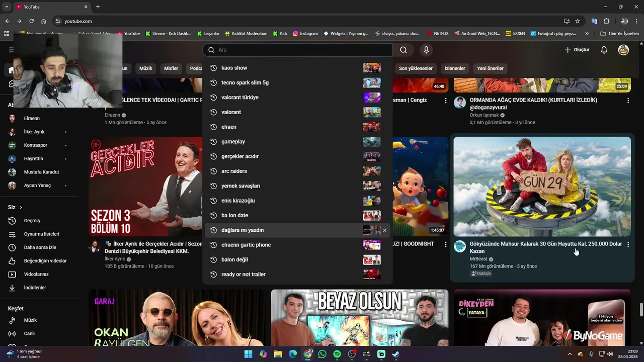Activate voice search microphone icon
Image resolution: width=644 pixels, height=362 pixels.
pos(426,50)
